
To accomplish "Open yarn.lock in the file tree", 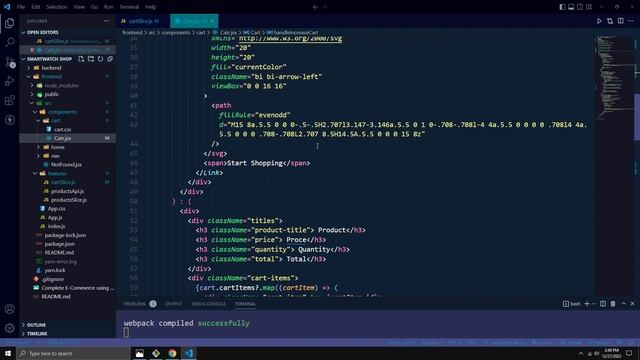I will (55, 270).
